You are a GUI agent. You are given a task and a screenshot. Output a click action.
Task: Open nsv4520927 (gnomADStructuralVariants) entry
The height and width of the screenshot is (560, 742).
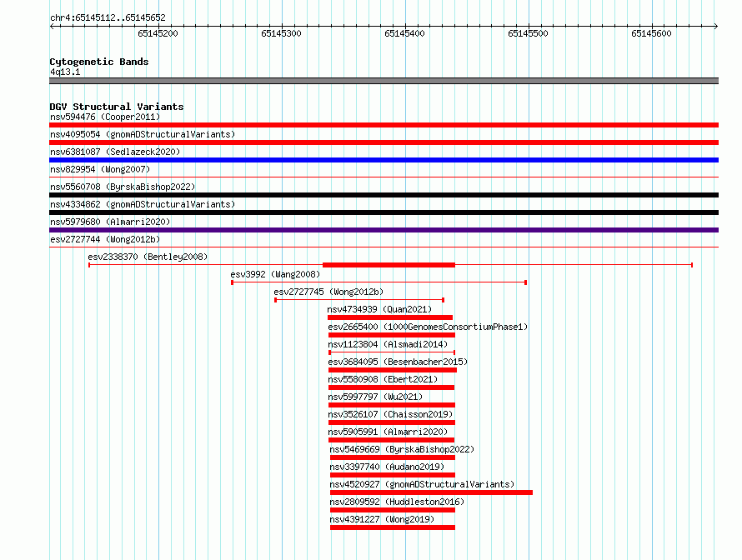(x=422, y=484)
